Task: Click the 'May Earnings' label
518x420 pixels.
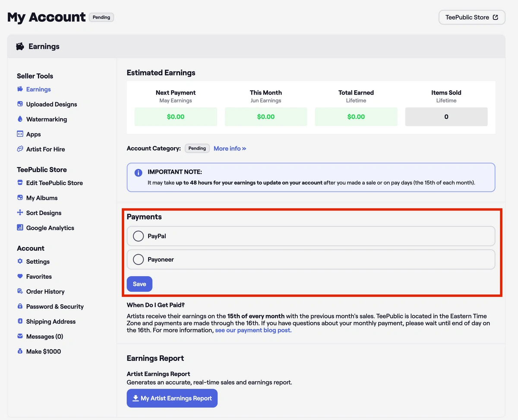Action: (x=176, y=101)
